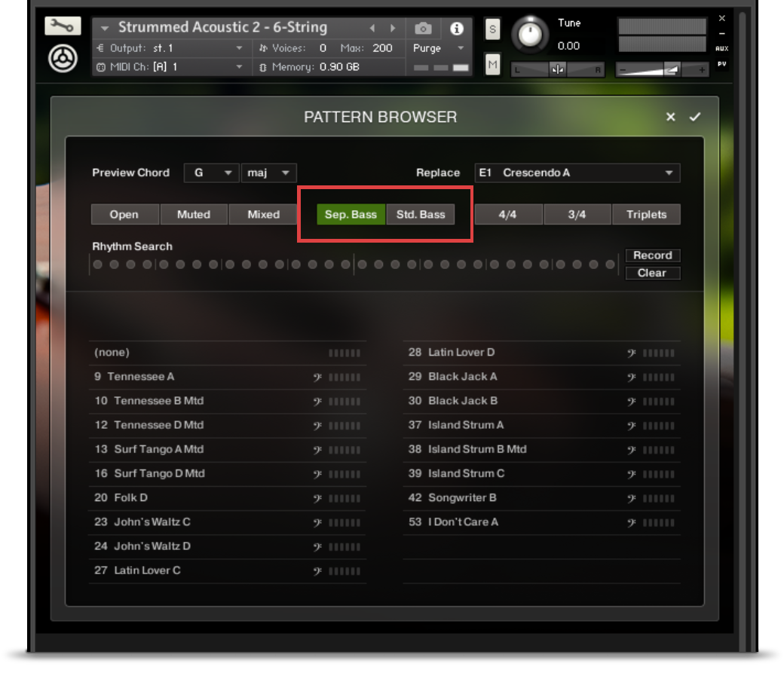
Task: Decrease volume with minus button
Action: coord(623,69)
